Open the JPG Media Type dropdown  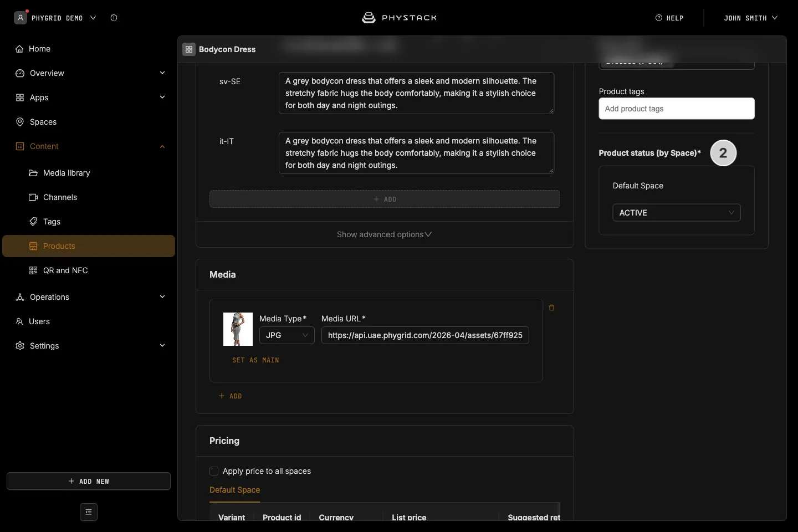coord(287,335)
